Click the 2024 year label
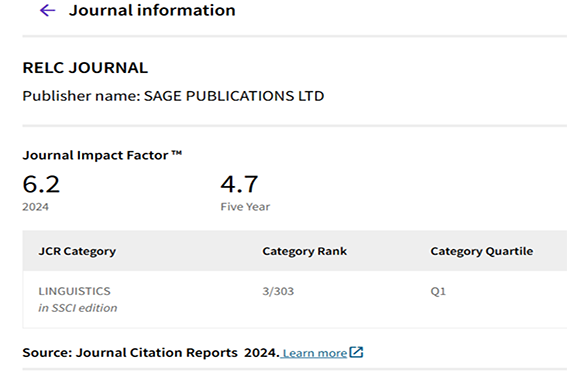The width and height of the screenshot is (567, 377). click(x=35, y=207)
